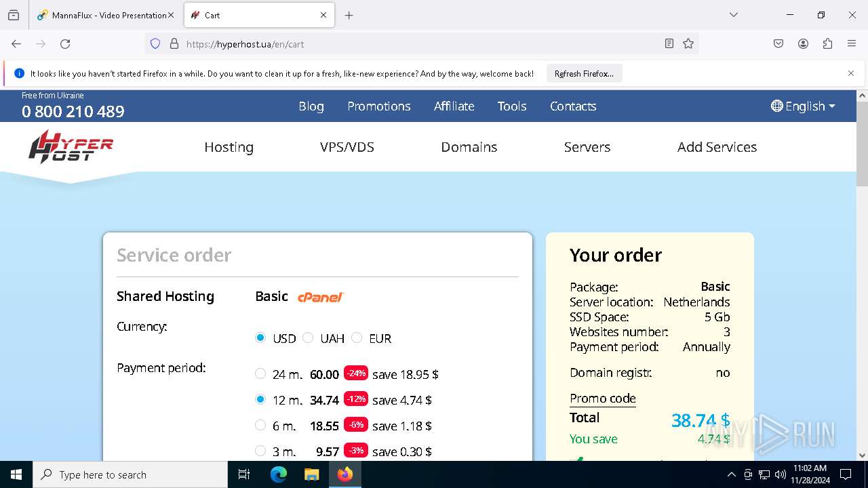Choose 3 month payment period
Viewport: 868px width, 488px height.
coord(260,451)
